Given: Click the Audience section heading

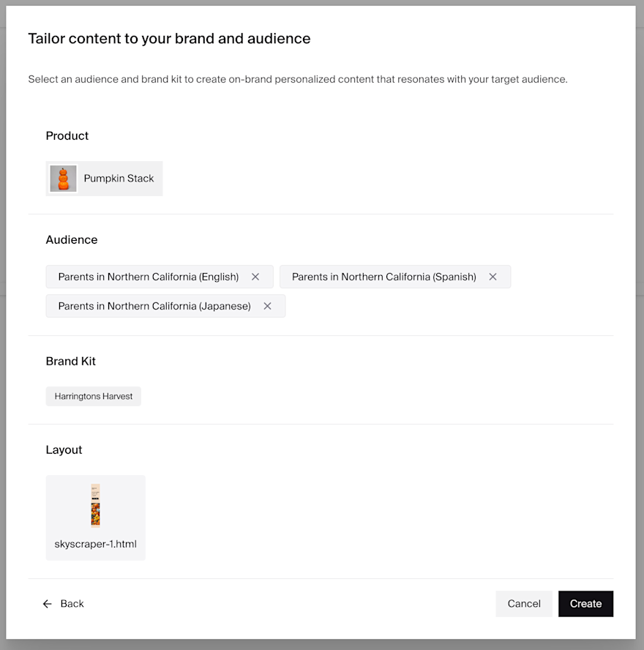Looking at the screenshot, I should click(72, 239).
